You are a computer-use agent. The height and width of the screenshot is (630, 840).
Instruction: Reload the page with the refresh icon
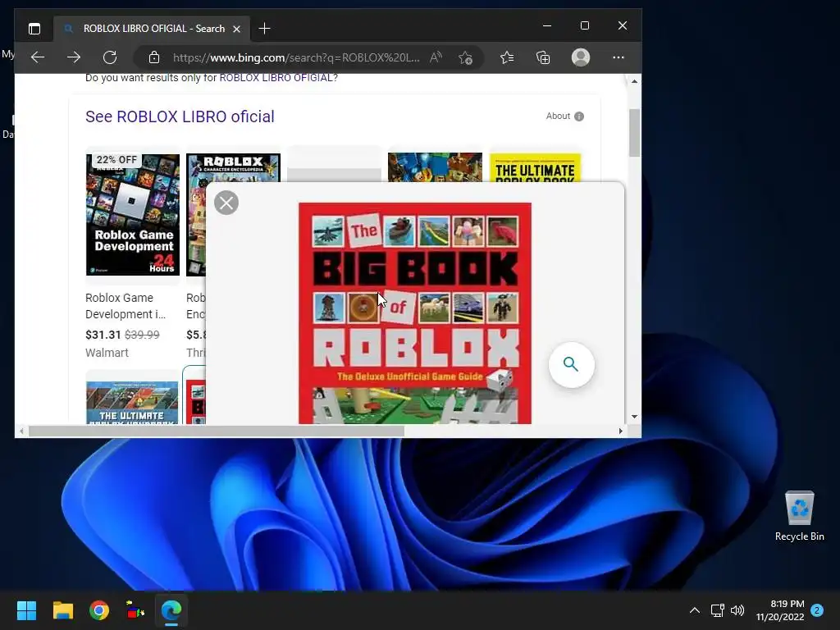pyautogui.click(x=110, y=57)
